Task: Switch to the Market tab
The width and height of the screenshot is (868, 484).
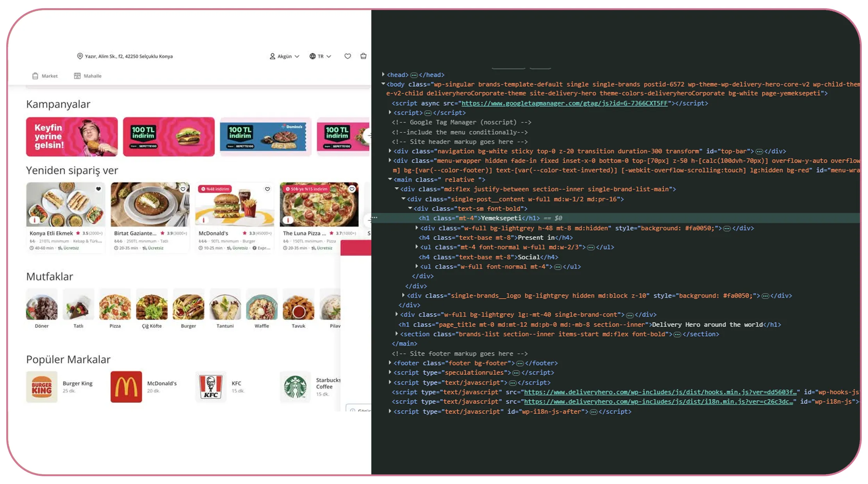Action: point(45,76)
